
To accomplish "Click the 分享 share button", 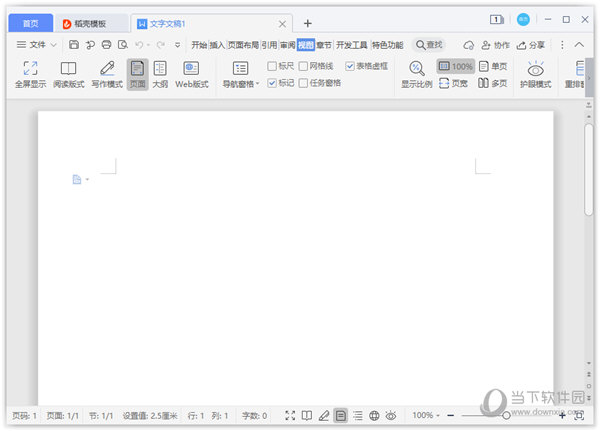I will click(x=530, y=45).
